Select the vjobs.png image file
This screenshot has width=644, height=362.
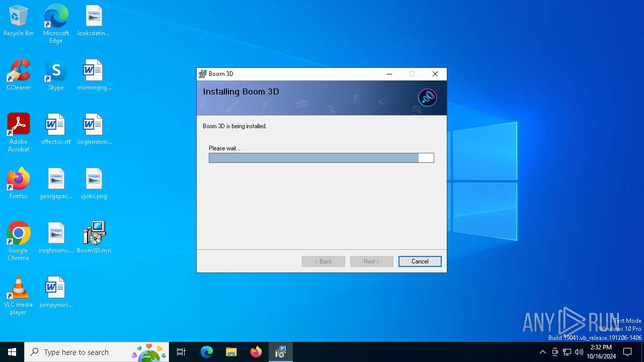tap(94, 184)
